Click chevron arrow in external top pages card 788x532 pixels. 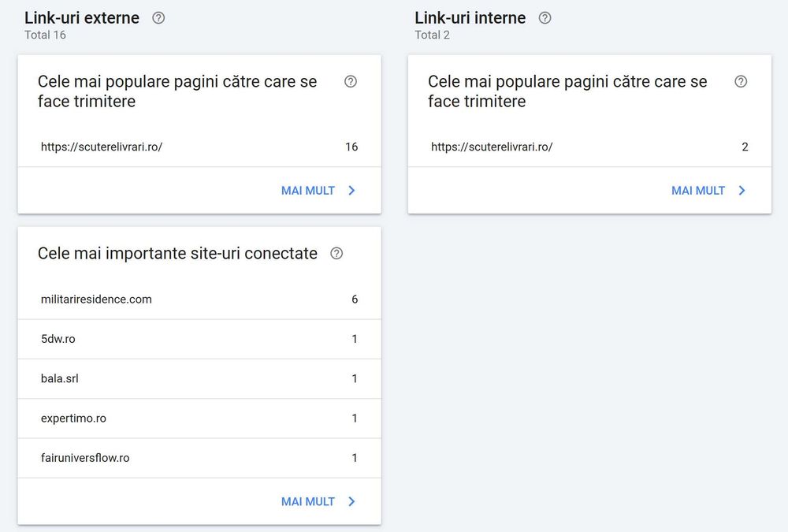[x=351, y=190]
